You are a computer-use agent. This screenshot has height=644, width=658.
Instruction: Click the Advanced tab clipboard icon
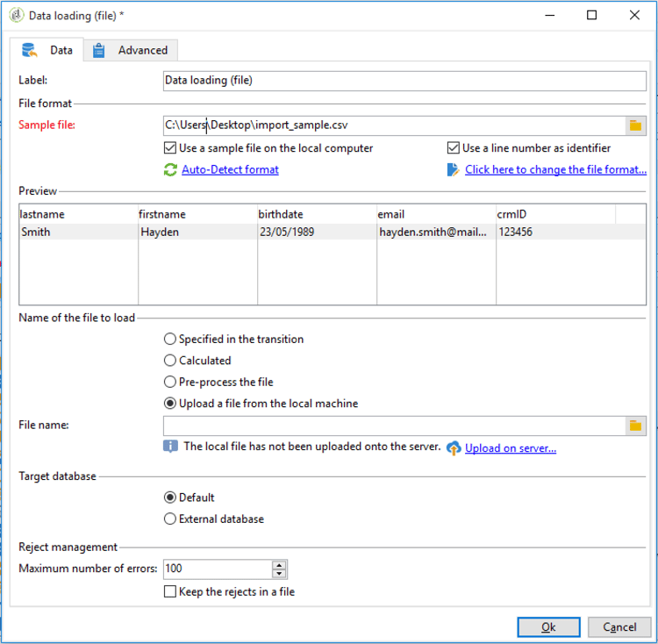[98, 50]
